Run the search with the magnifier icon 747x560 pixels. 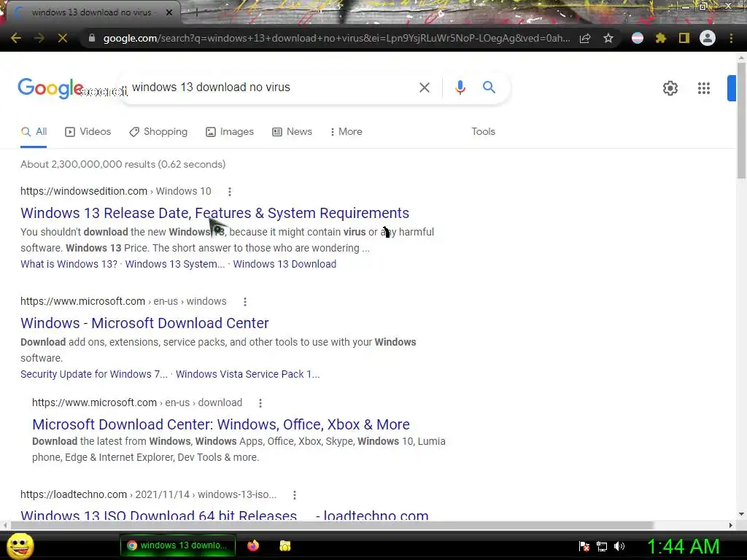tap(489, 87)
